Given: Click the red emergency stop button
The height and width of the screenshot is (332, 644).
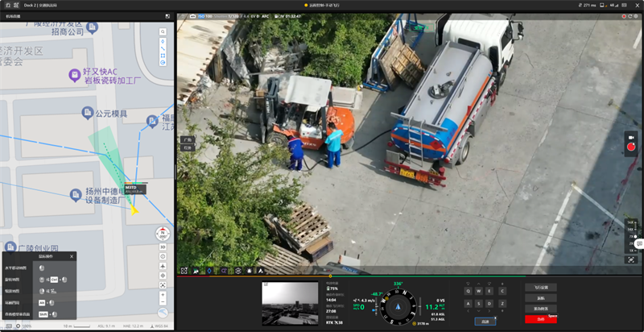Looking at the screenshot, I should coord(540,320).
